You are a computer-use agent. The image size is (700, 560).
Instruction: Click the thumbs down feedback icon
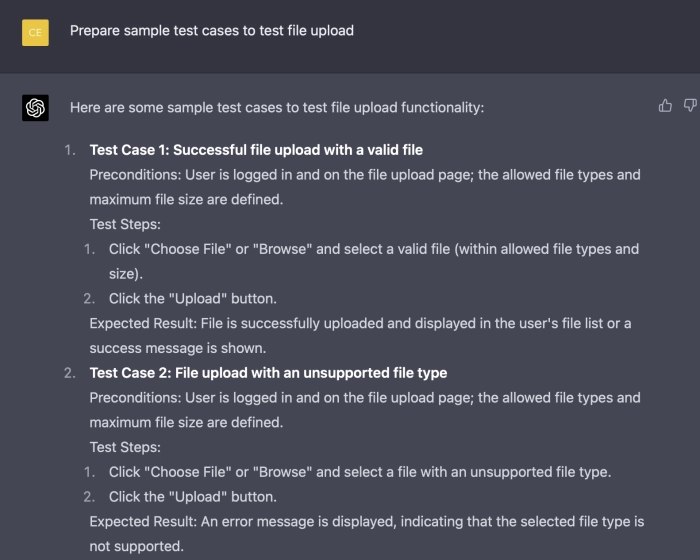[x=689, y=105]
